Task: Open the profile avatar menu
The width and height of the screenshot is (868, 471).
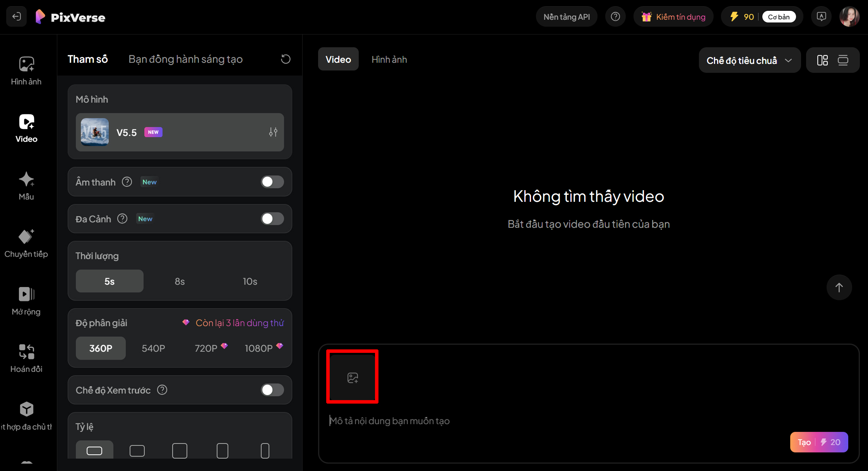Action: coord(850,16)
